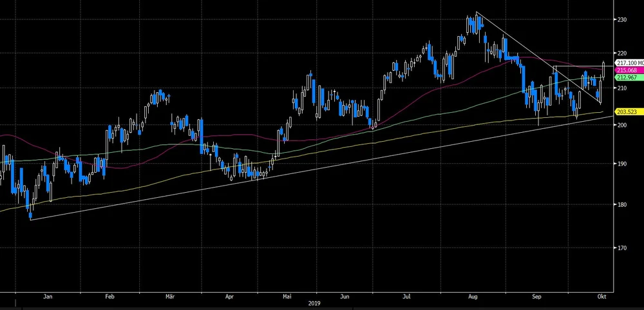Click the 220 price axis tick
The width and height of the screenshot is (644, 310).
pyautogui.click(x=621, y=53)
